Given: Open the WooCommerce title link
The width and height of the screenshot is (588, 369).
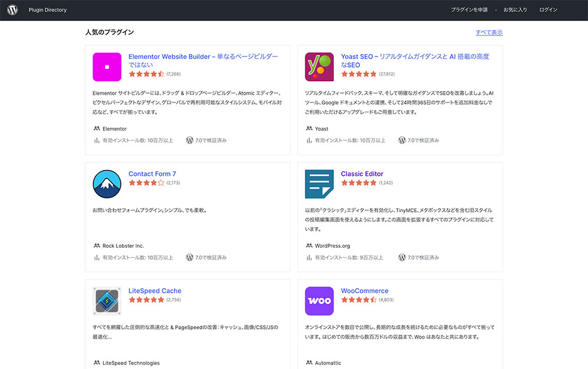Looking at the screenshot, I should pyautogui.click(x=365, y=291).
